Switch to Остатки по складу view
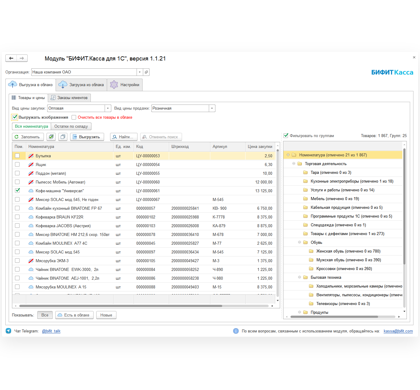 (71, 127)
